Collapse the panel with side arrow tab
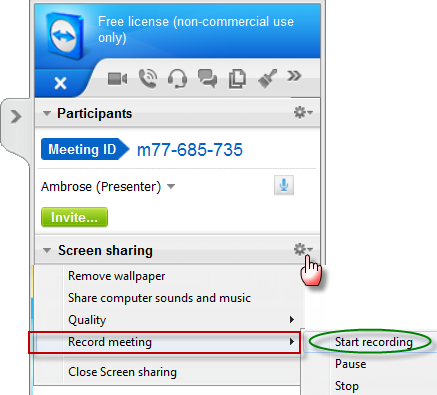This screenshot has width=437, height=395. tap(16, 117)
